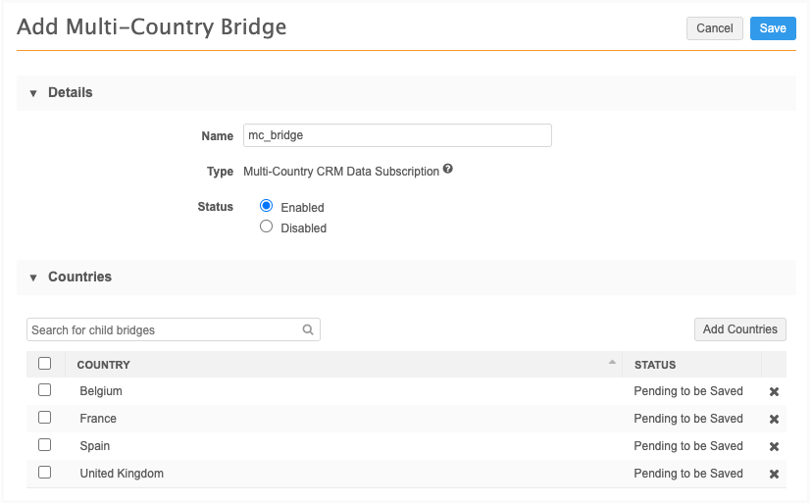Click the help icon next to Type
Viewport: 812px width, 504px height.
448,170
